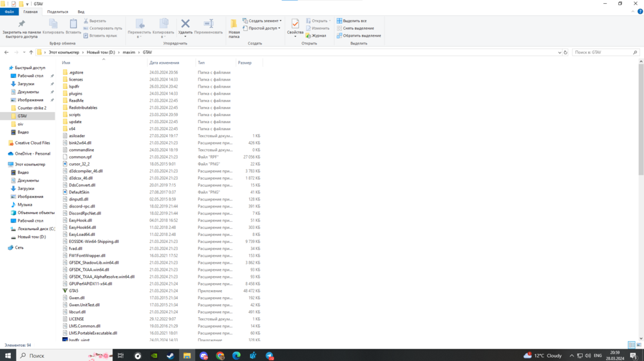Viewport: 644px width, 361px height.
Task: Open the Task View taskbar icon
Action: (121, 356)
